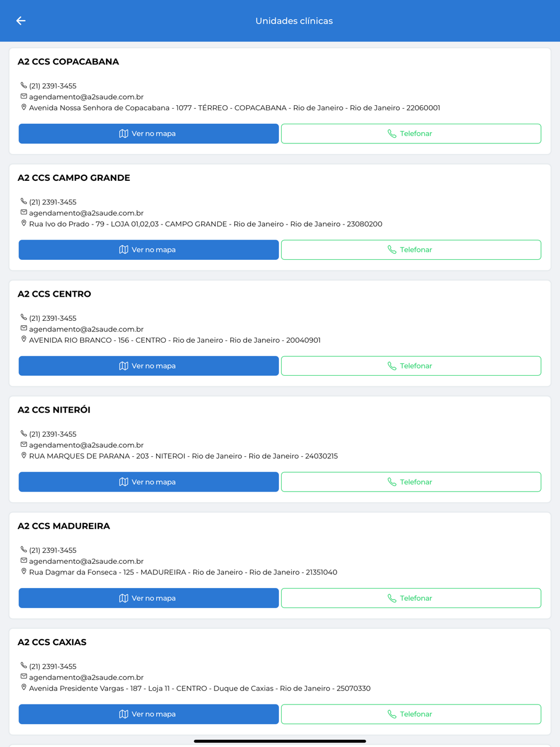Viewport: 560px width, 747px height.
Task: Tap the home indicator bar
Action: [x=280, y=741]
